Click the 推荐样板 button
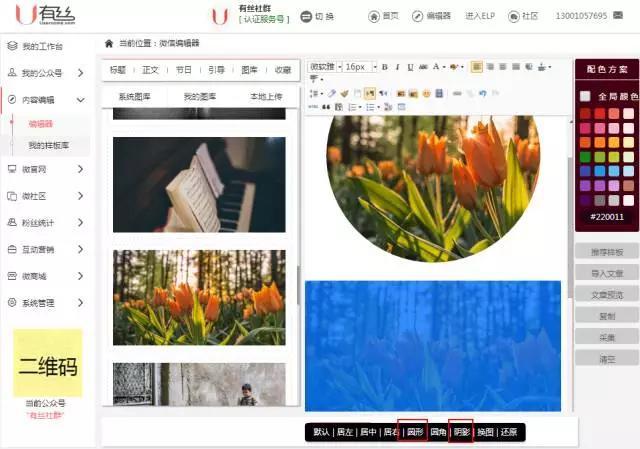Viewport: 640px width, 449px height. 607,251
